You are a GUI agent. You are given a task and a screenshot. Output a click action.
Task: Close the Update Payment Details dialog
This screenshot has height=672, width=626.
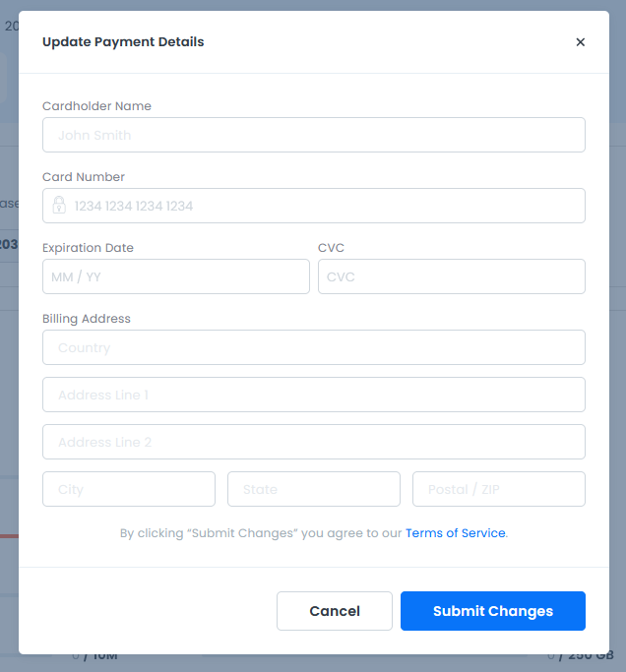tap(580, 42)
